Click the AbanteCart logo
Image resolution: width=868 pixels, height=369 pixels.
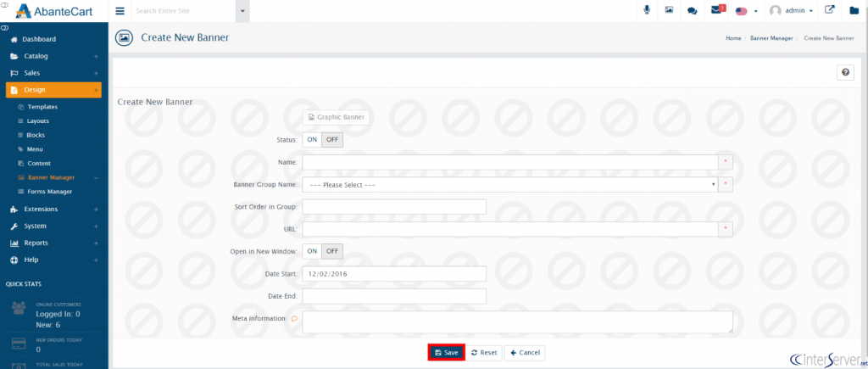(53, 10)
